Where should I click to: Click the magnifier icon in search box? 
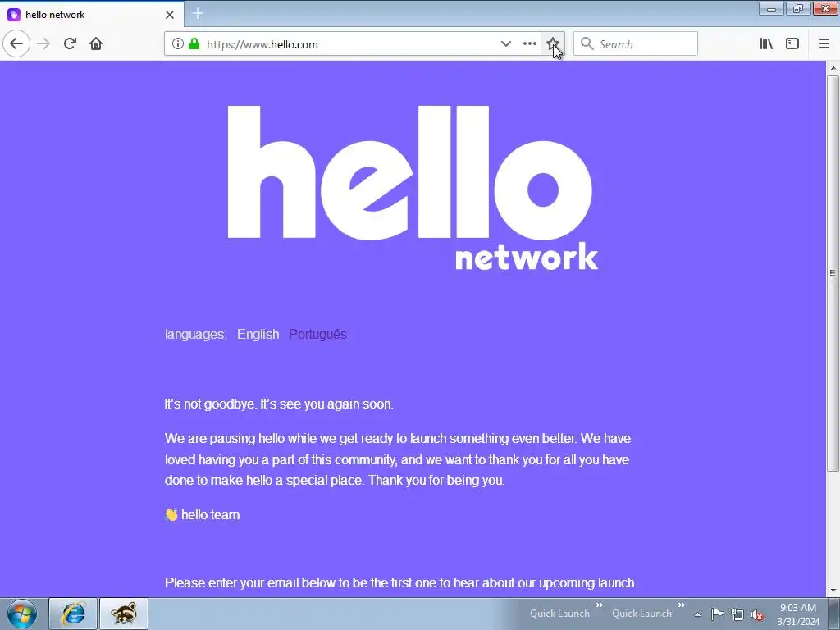click(x=587, y=44)
